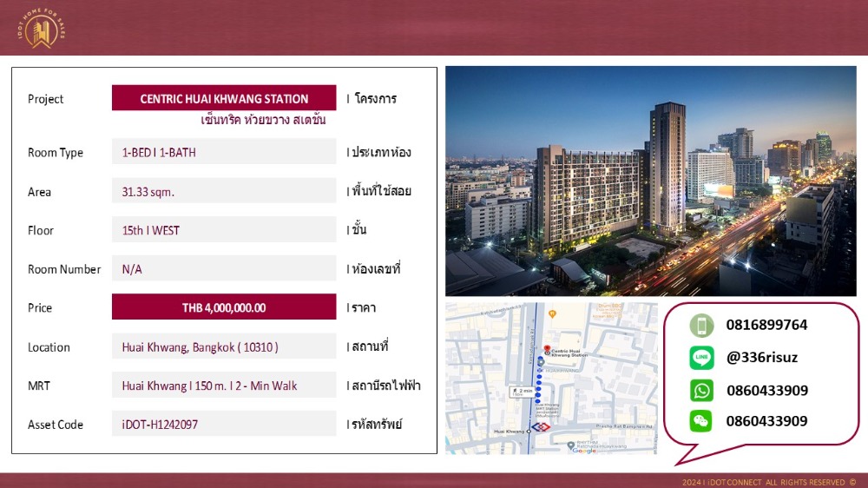The width and height of the screenshot is (868, 488).
Task: Click the Thai label ห้องเลขที่
Action: click(376, 268)
